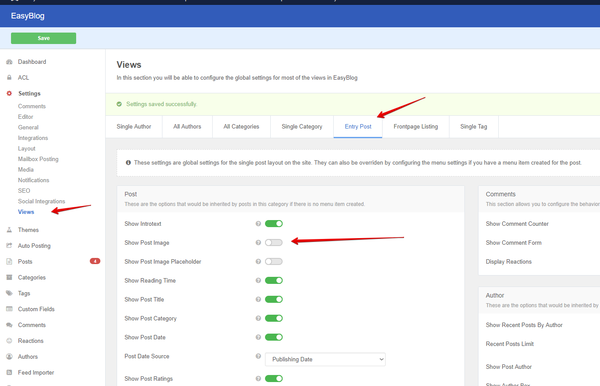Click Show Recent Posts By Author label
600x386 pixels.
(x=524, y=325)
